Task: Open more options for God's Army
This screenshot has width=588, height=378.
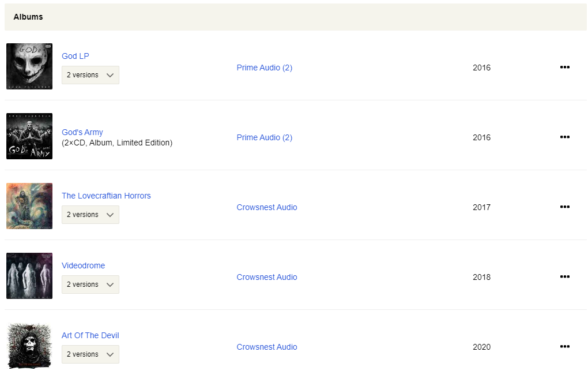Action: pos(564,137)
